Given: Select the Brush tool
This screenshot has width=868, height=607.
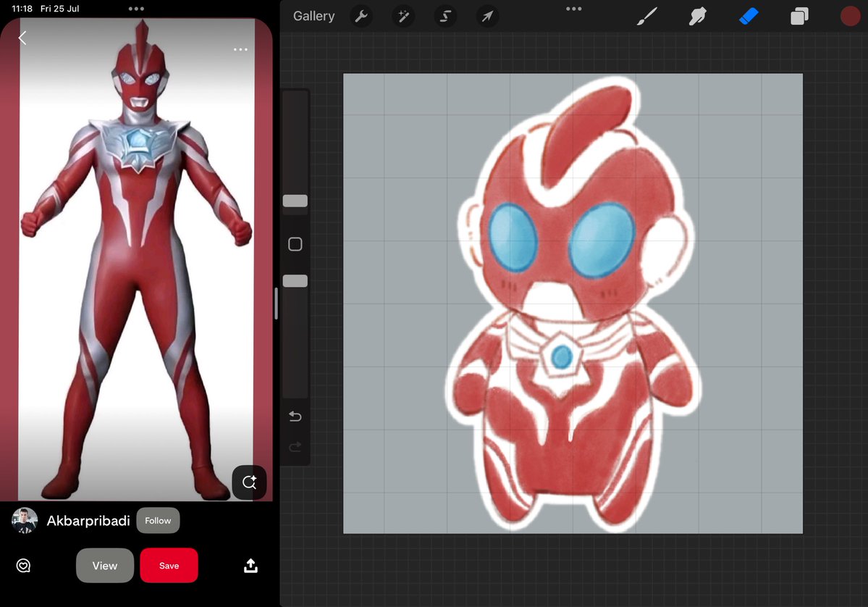Looking at the screenshot, I should coord(646,16).
